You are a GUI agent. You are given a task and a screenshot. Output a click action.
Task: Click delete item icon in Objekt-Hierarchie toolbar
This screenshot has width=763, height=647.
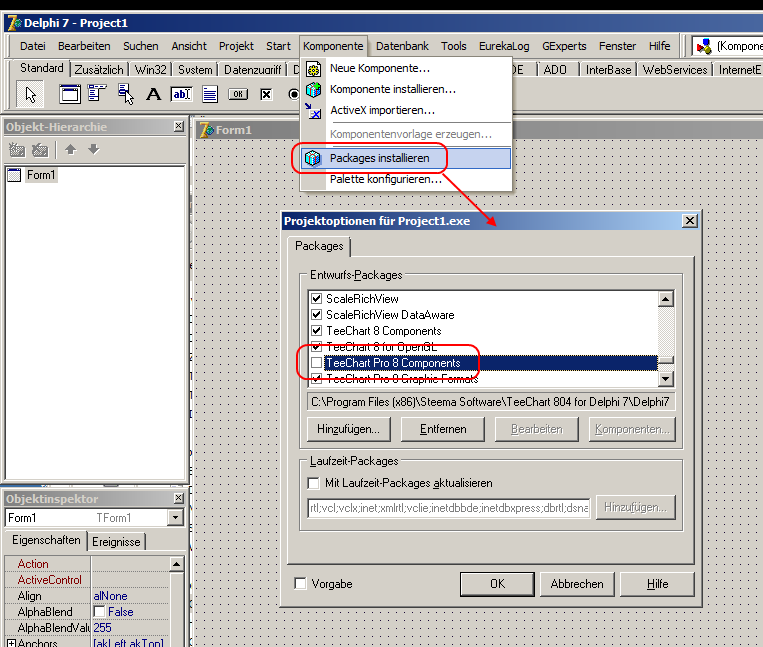point(40,150)
